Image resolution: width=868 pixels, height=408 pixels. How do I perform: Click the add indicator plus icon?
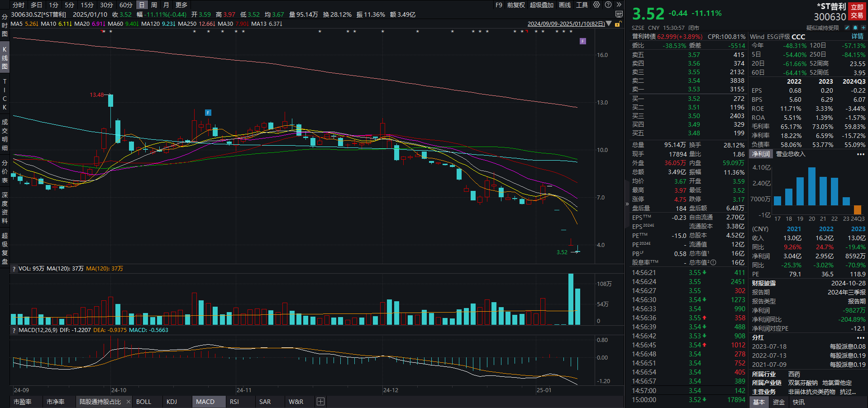[320, 402]
